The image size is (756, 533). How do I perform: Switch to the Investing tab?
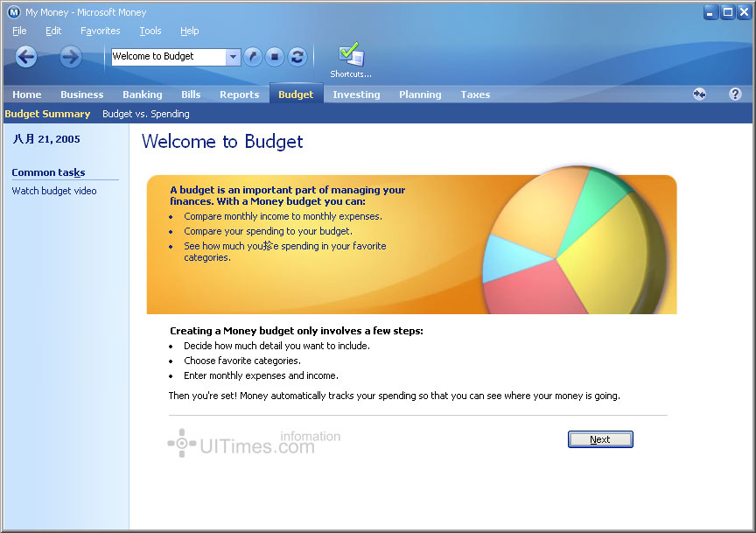point(356,95)
